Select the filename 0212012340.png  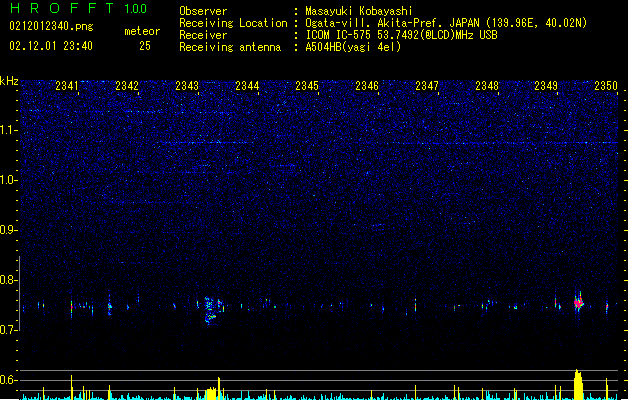[51, 27]
